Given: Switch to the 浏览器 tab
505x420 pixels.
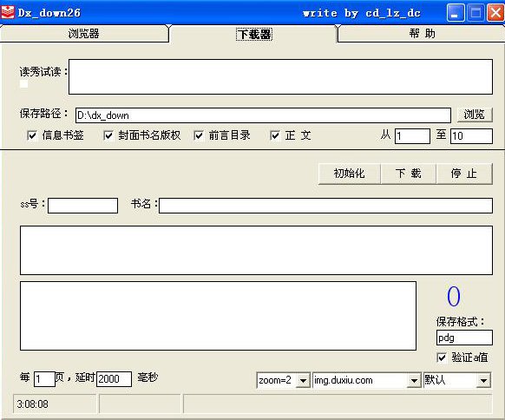Looking at the screenshot, I should 84,34.
